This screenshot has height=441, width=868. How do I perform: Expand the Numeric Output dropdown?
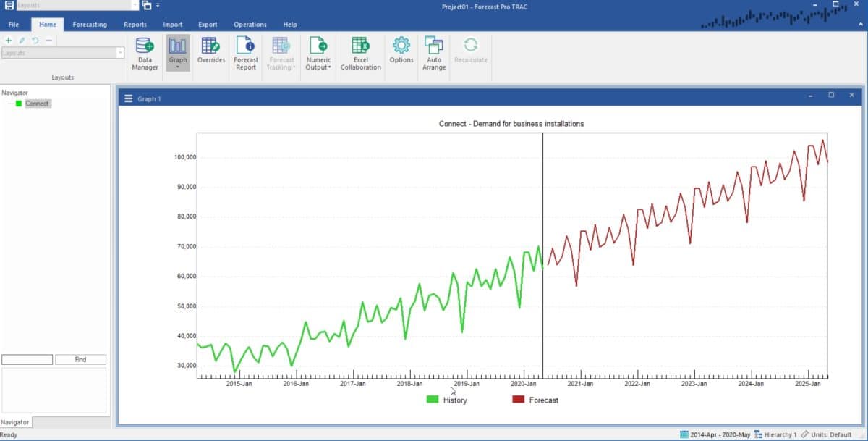coord(331,67)
